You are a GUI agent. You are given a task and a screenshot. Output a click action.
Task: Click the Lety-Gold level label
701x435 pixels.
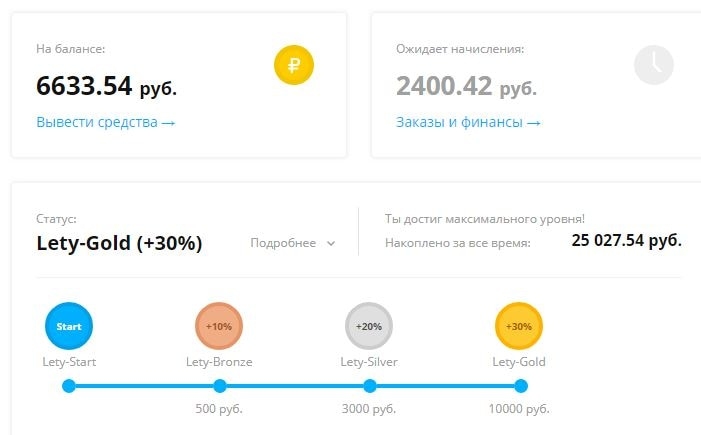[x=519, y=362]
